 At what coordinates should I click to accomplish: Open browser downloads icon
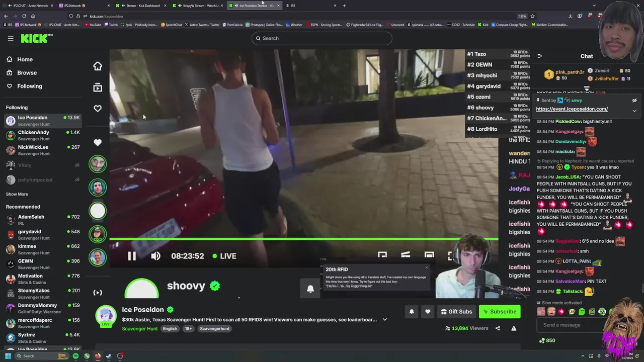tap(570, 16)
